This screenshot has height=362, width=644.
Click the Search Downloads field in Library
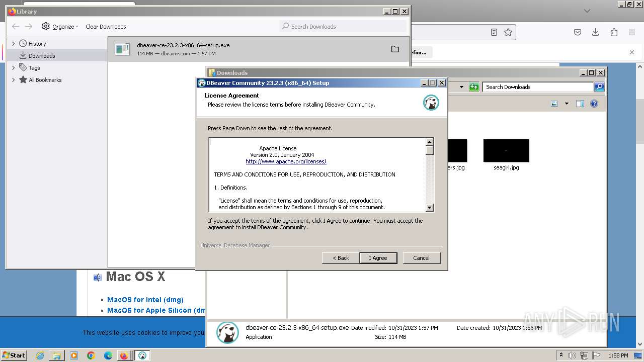click(343, 26)
